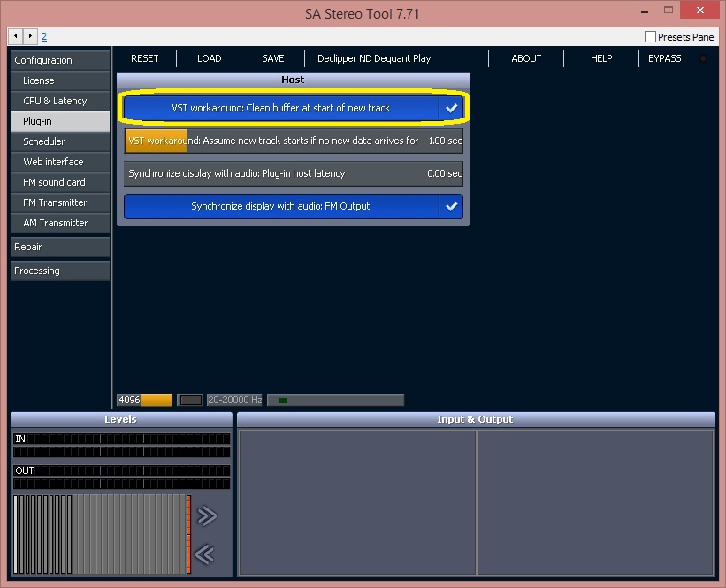Click the Levels panel header
This screenshot has height=588, width=726.
click(x=121, y=419)
